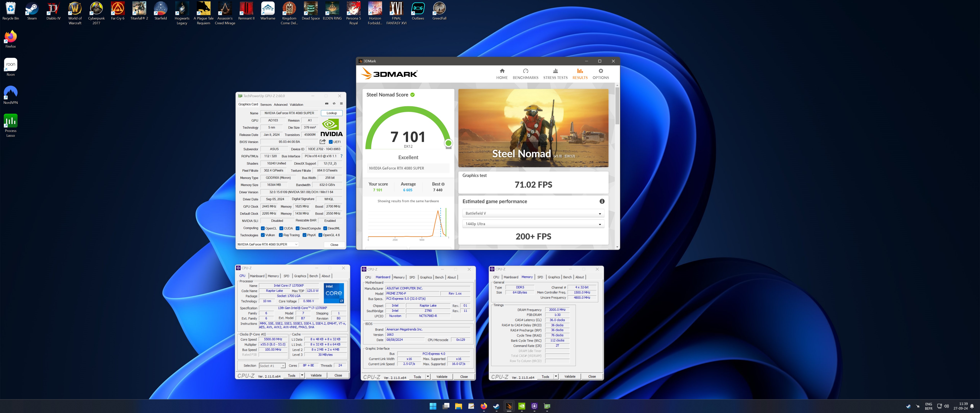Click the info icon beside Best score
980x413 pixels.
click(443, 184)
